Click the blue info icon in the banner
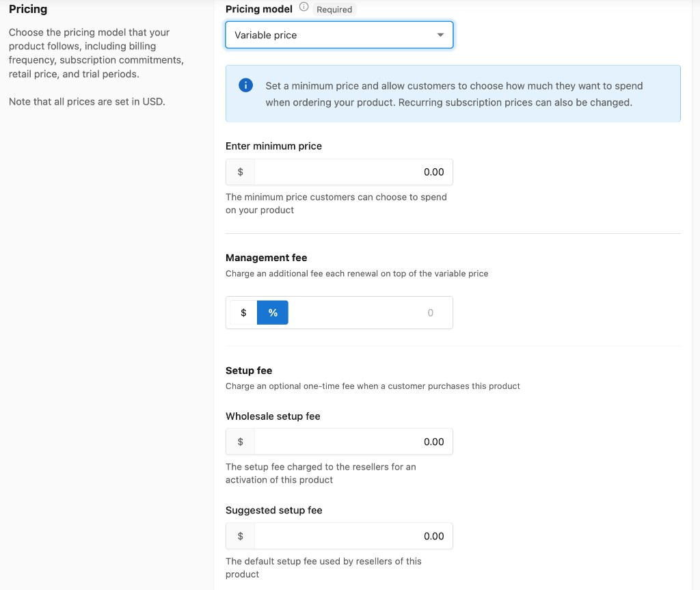 tap(245, 85)
